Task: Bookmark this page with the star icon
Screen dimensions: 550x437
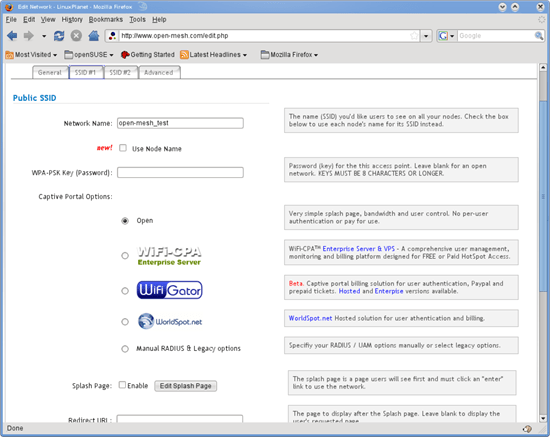Action: pyautogui.click(x=414, y=36)
